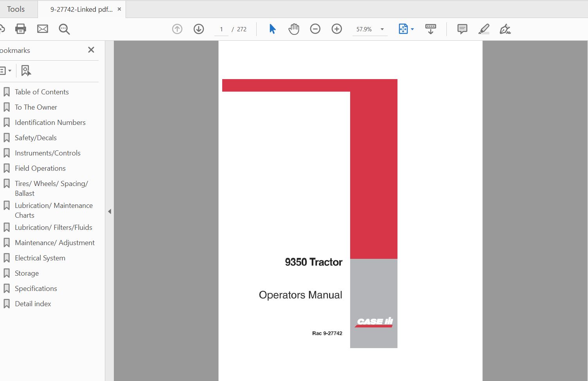Click the Zoom Out icon
The width and height of the screenshot is (588, 381).
[x=315, y=29]
